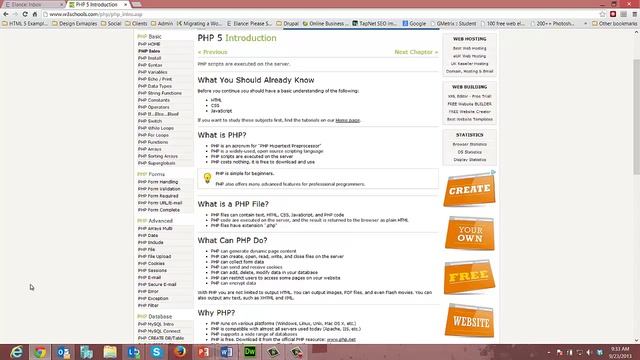Click the AdChoices icon above CREATE ad
This screenshot has width=640, height=360.
[x=493, y=172]
